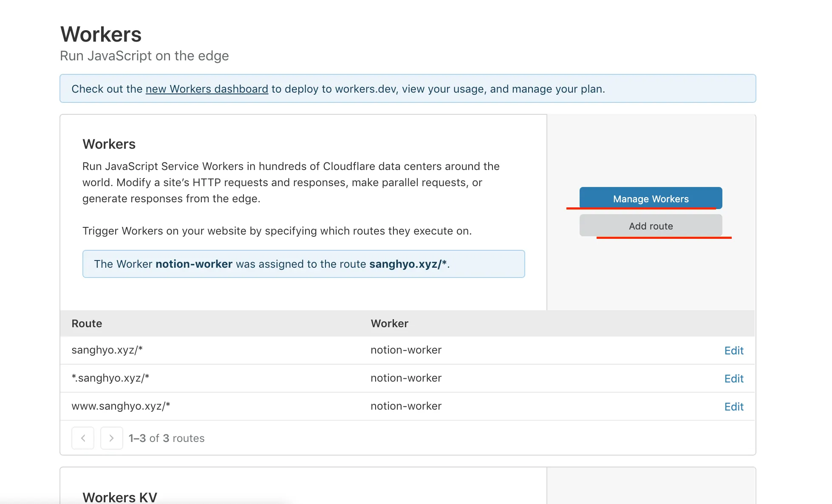Click notion-worker in the first row
This screenshot has width=832, height=504.
point(406,350)
